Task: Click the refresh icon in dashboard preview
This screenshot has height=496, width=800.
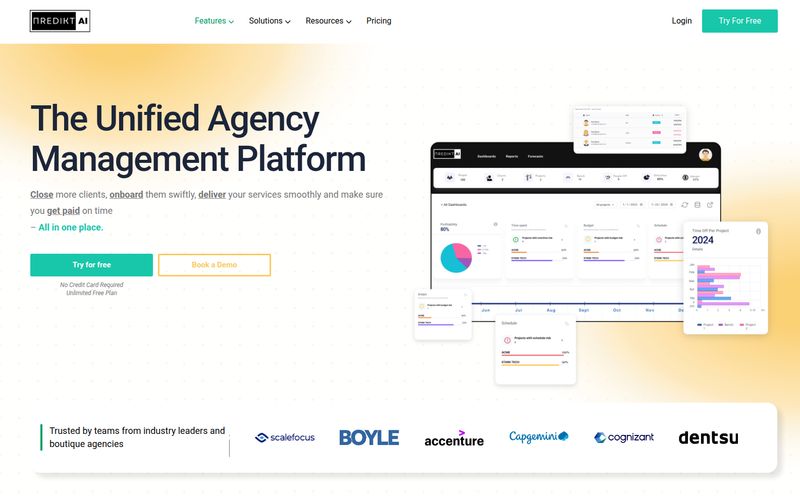Action: point(685,205)
